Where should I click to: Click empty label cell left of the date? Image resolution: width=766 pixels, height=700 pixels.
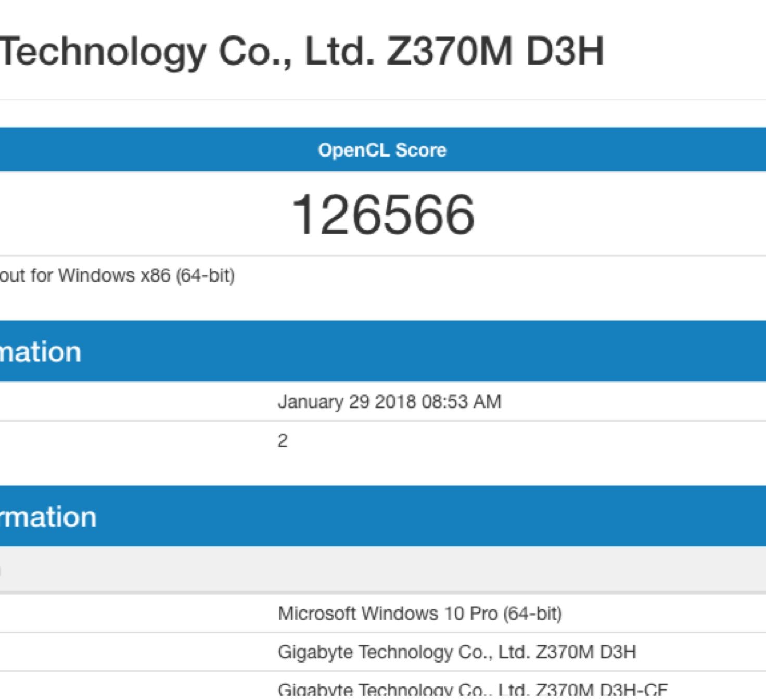click(x=135, y=402)
